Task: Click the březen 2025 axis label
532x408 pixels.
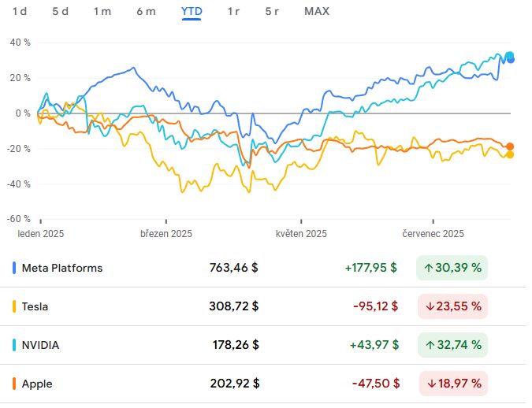Action: point(166,234)
